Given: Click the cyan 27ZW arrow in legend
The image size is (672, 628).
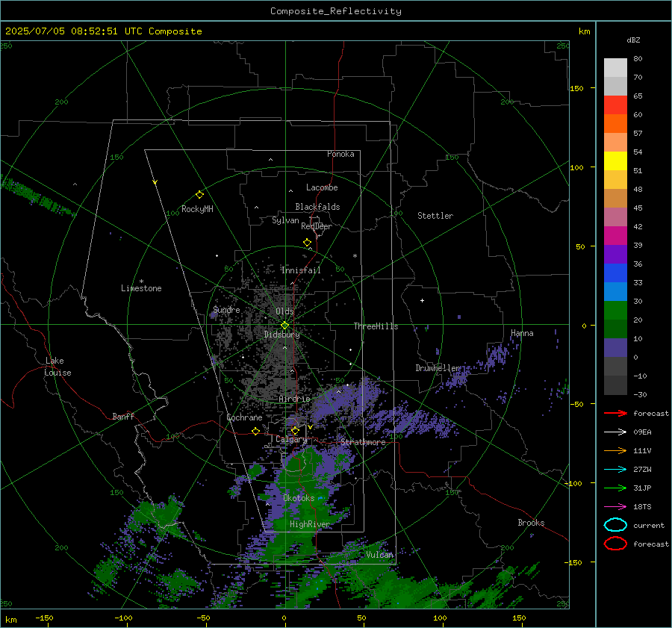Looking at the screenshot, I should pos(615,470).
